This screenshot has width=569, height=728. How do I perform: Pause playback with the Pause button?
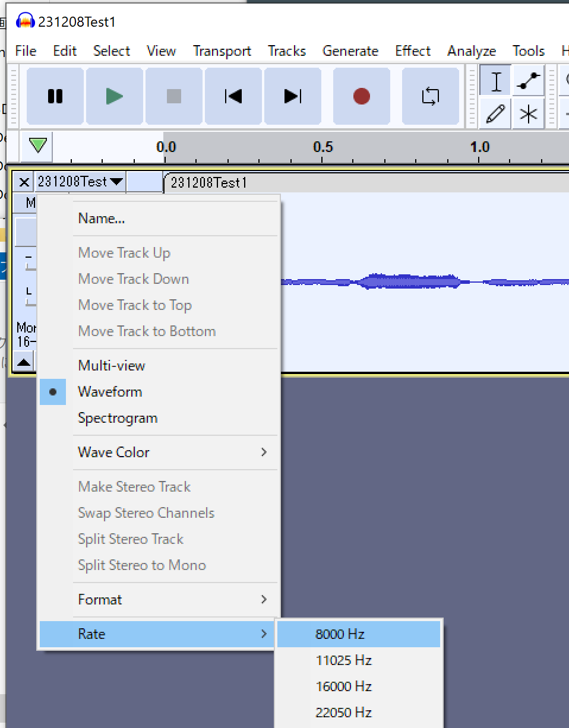[x=55, y=96]
